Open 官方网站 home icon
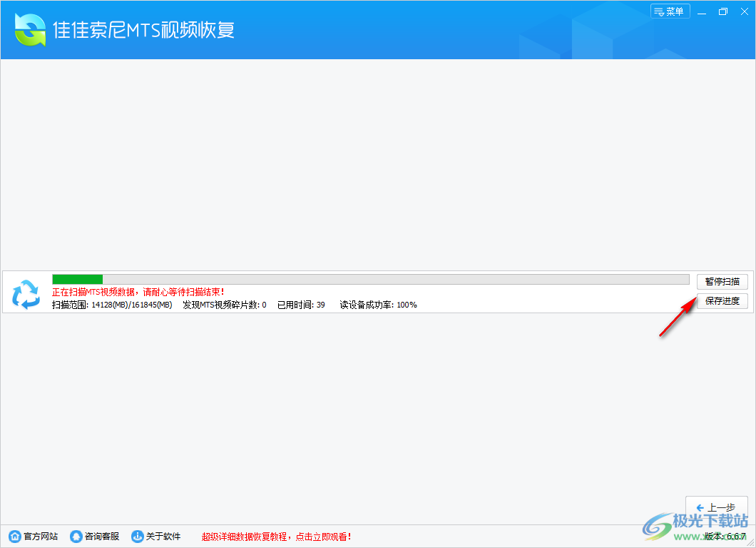Screen dimensions: 756x548 click(x=15, y=537)
